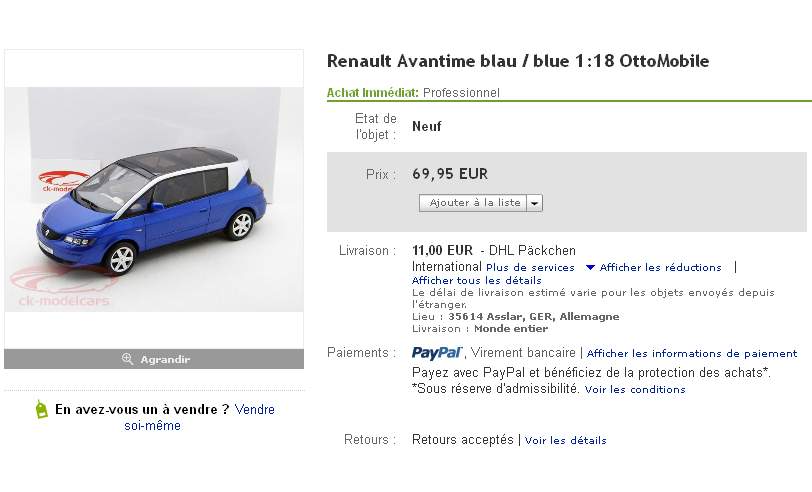The image size is (812, 492).
Task: Click the Renault Avantime listing title
Action: [x=518, y=61]
